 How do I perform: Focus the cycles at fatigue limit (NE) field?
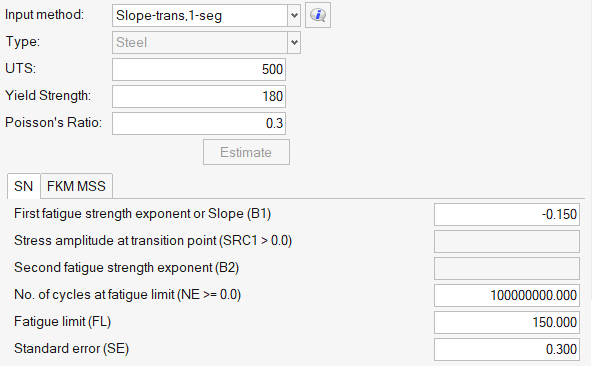(x=507, y=295)
